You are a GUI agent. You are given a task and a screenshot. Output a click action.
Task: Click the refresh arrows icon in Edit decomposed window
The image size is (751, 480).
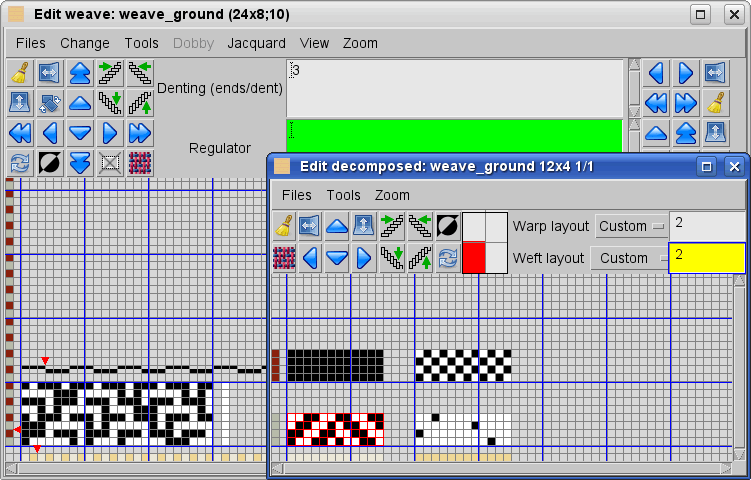[x=448, y=258]
